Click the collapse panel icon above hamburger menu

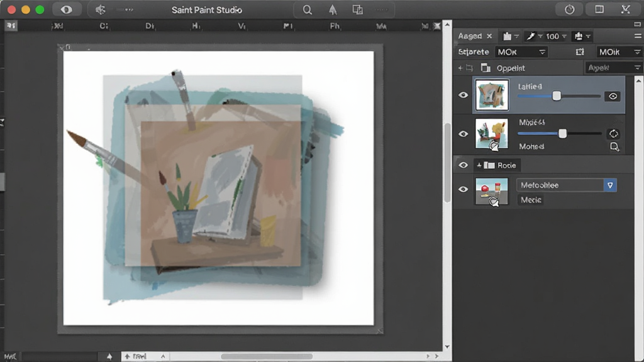[x=638, y=25]
